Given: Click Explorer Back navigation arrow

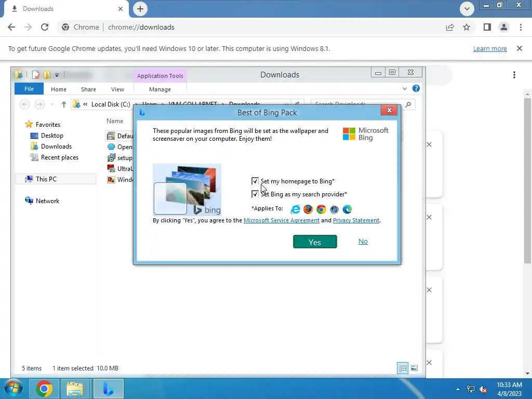Looking at the screenshot, I should click(x=24, y=104).
